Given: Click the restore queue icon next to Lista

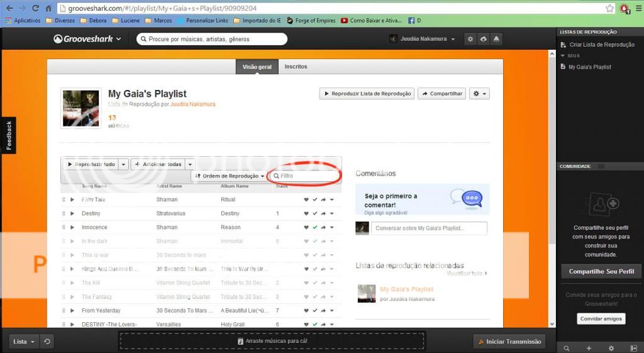Looking at the screenshot, I should 47,341.
